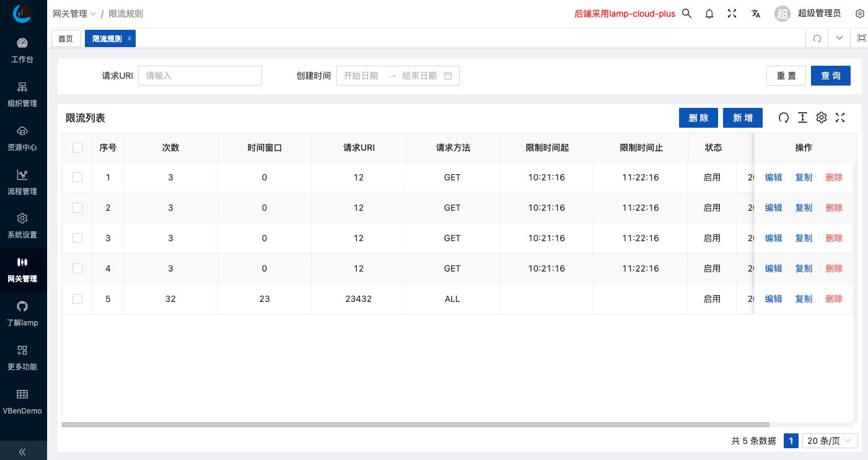Viewport: 868px width, 460px height.
Task: Check the checkbox for row 5
Action: [x=77, y=299]
